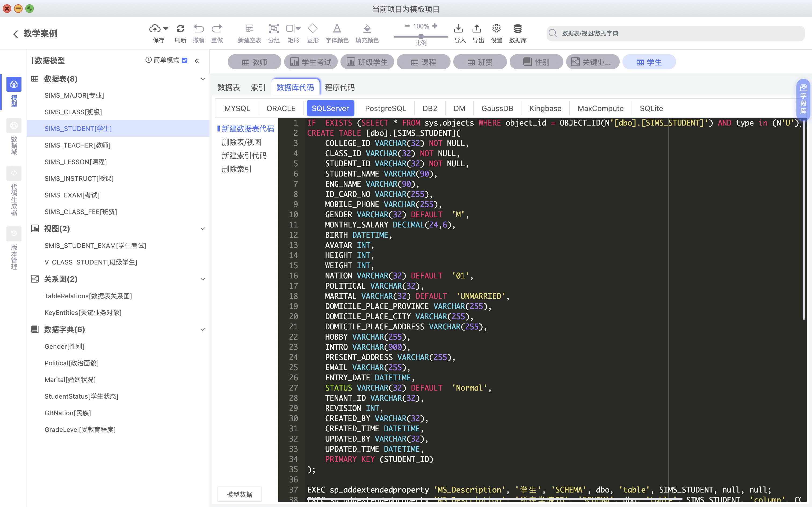Click the Save cloud icon
Viewport: 812px width, 507px height.
155,29
